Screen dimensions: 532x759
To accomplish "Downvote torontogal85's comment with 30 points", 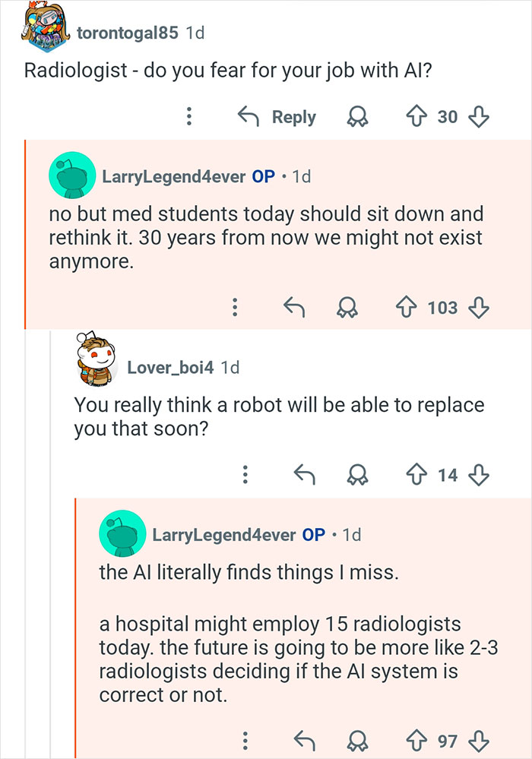I will [x=477, y=117].
